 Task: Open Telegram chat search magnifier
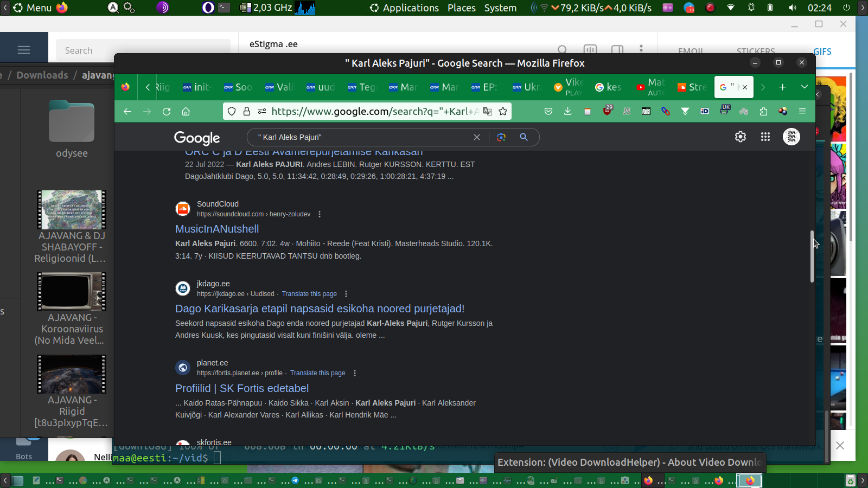tap(563, 50)
